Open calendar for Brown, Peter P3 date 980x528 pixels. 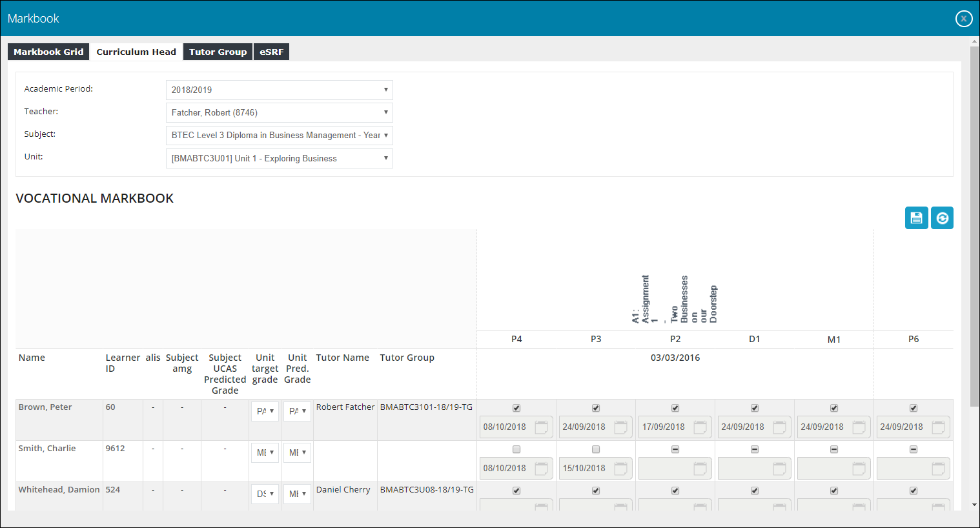[620, 427]
